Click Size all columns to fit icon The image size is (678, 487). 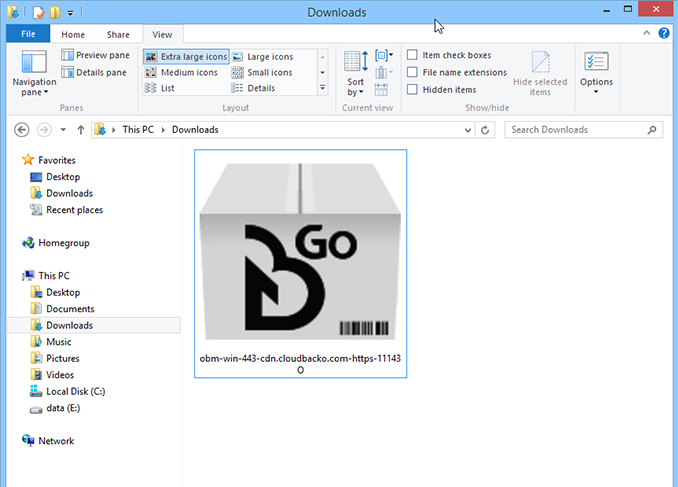tap(381, 90)
